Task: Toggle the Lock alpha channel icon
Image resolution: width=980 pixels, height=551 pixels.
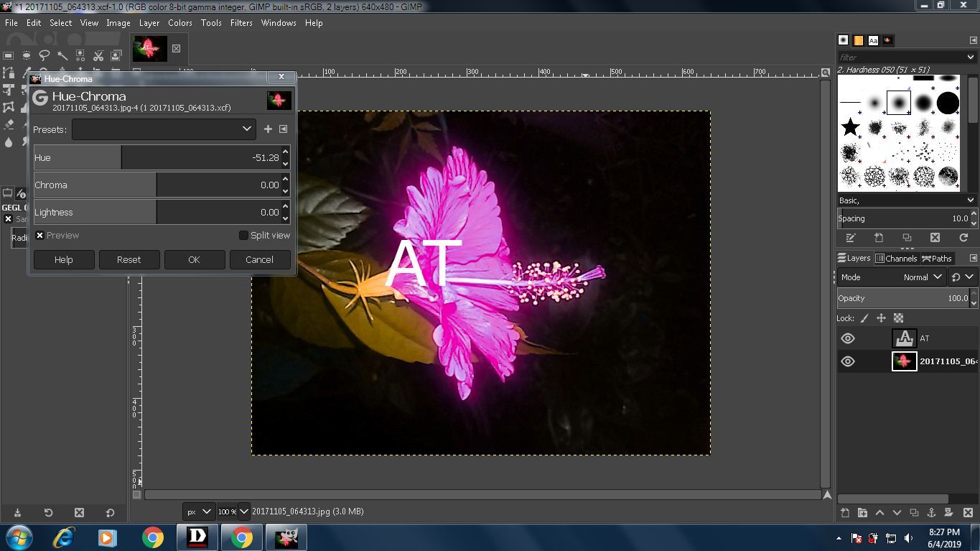Action: (897, 318)
